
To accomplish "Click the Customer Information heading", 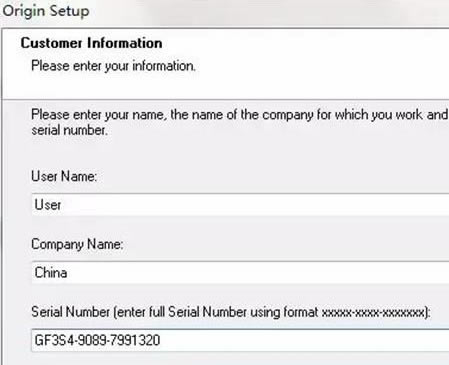I will coord(91,43).
